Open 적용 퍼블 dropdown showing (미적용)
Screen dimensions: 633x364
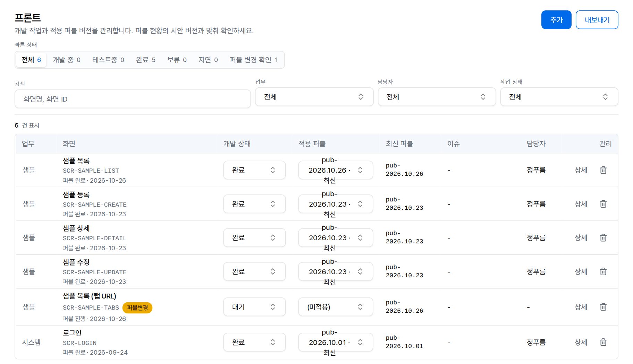[336, 307]
